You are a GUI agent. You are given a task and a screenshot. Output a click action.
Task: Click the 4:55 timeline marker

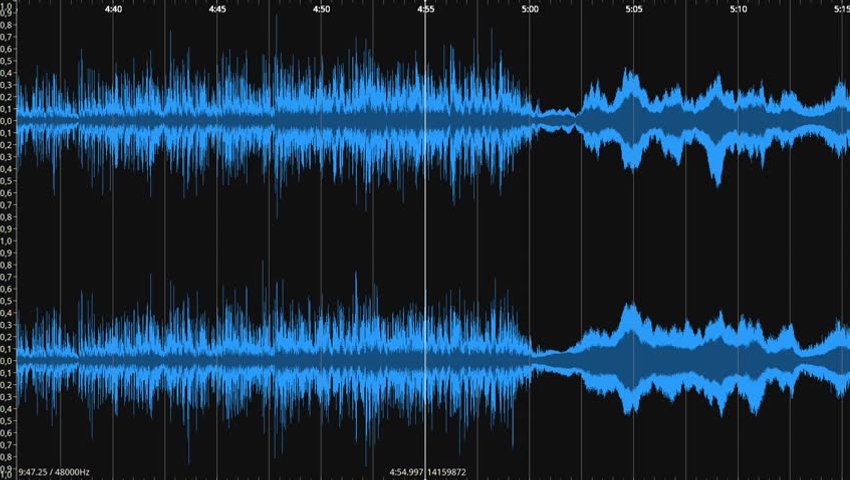[x=426, y=9]
